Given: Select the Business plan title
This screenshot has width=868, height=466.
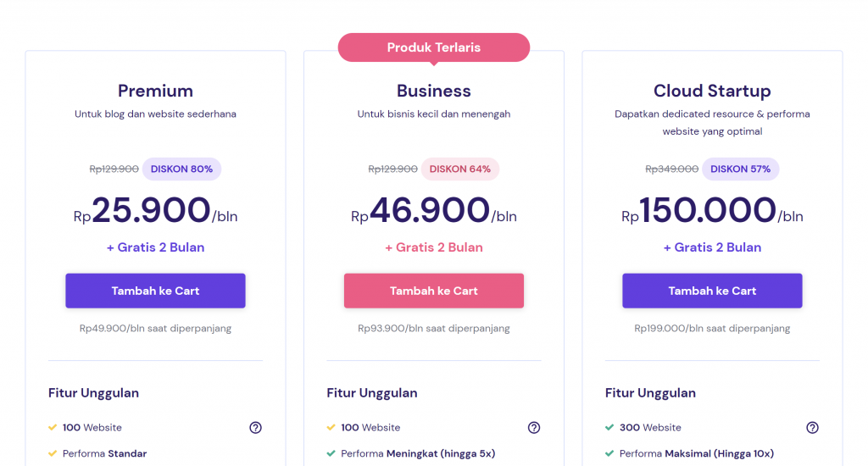Looking at the screenshot, I should pyautogui.click(x=434, y=91).
